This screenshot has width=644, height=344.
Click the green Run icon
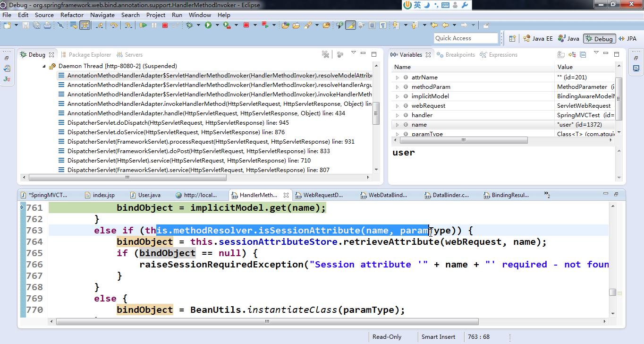point(208,25)
